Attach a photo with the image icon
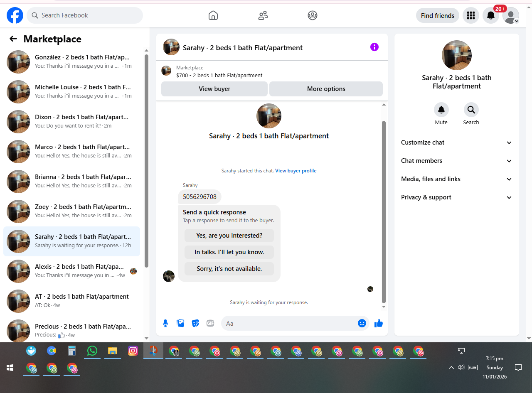Viewport: 532px width, 393px height. pos(180,323)
